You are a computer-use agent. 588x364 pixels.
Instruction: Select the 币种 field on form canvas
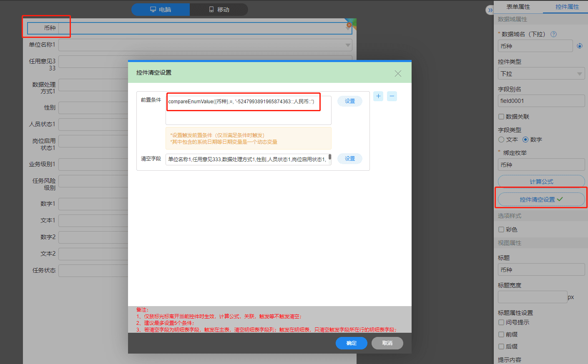point(189,28)
